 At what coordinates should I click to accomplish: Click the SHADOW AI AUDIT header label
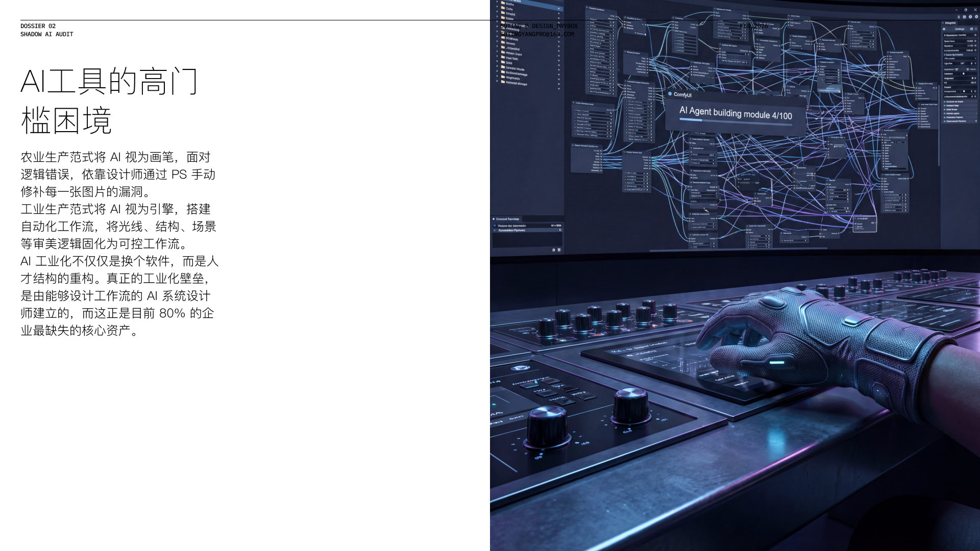pos(46,34)
